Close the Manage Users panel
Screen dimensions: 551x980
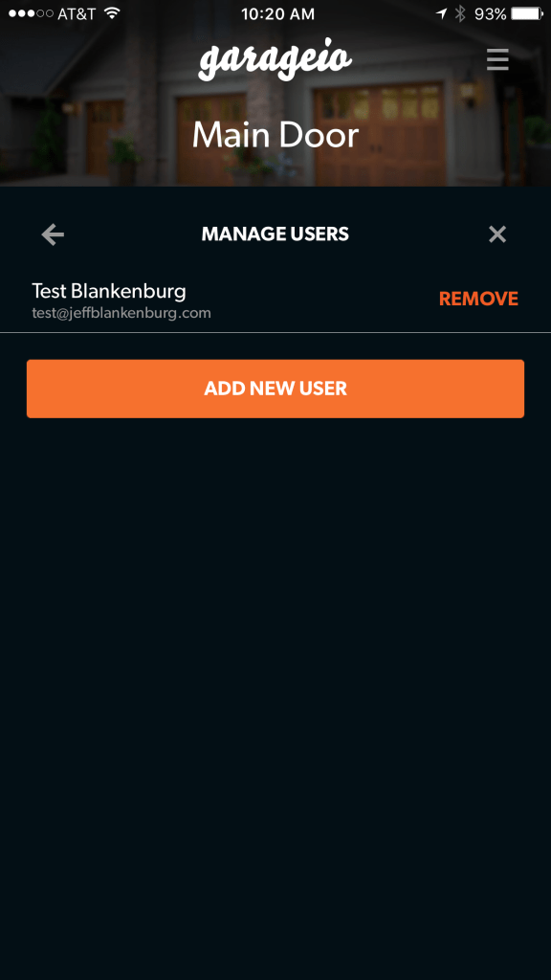[497, 234]
